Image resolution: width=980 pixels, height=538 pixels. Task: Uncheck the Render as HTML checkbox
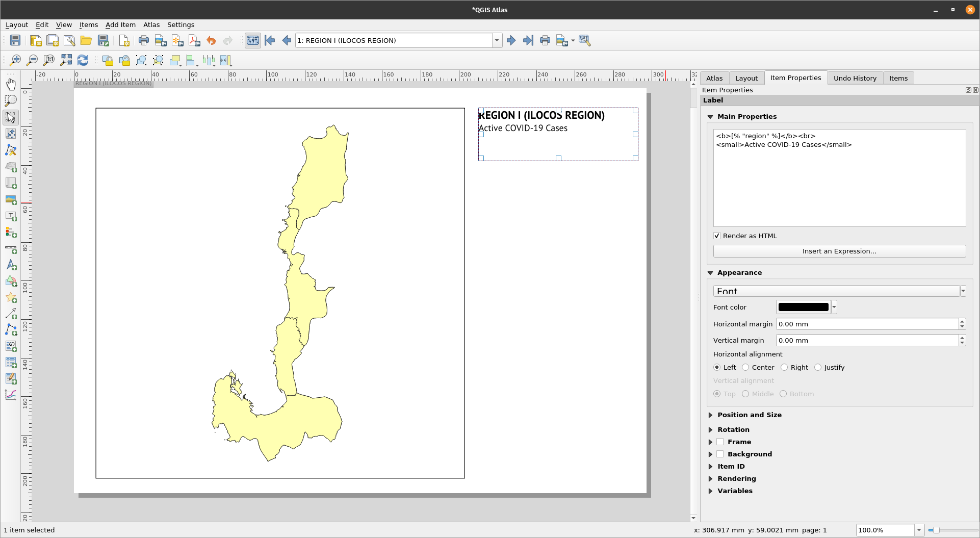tap(717, 236)
